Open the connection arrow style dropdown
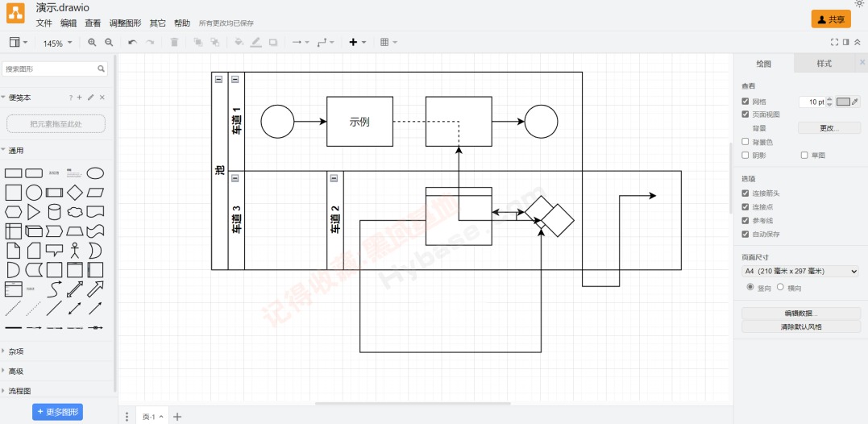 click(301, 43)
